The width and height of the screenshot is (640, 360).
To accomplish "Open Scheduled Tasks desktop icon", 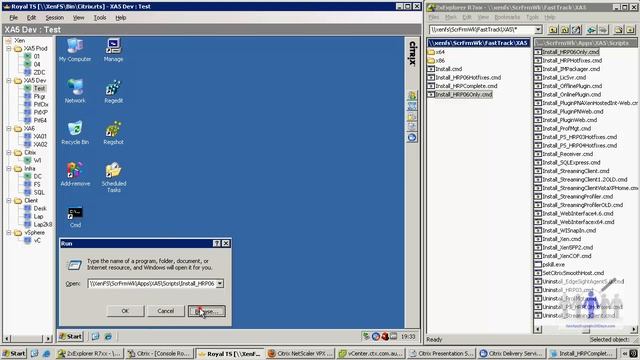I will click(113, 177).
